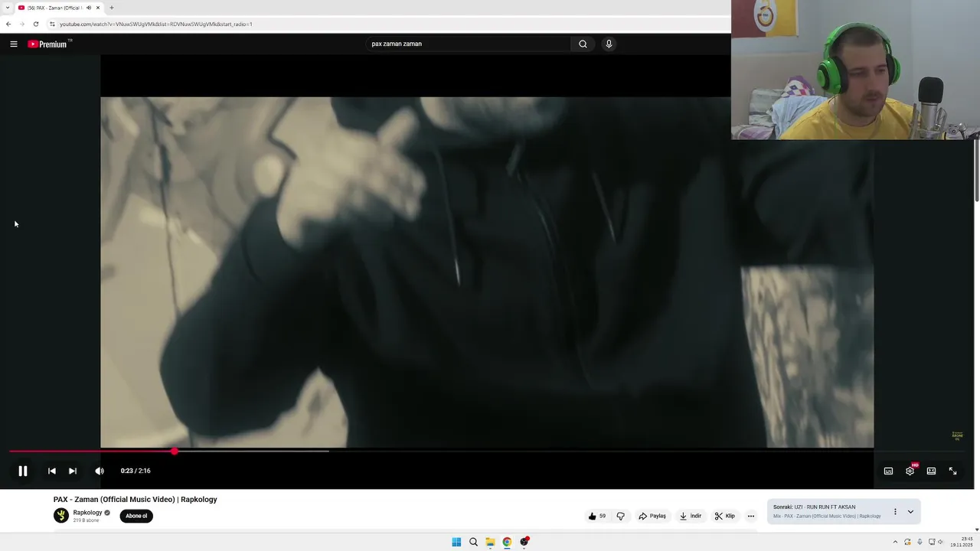Expand the mix playlist panel chevron
The image size is (980, 551).
910,511
